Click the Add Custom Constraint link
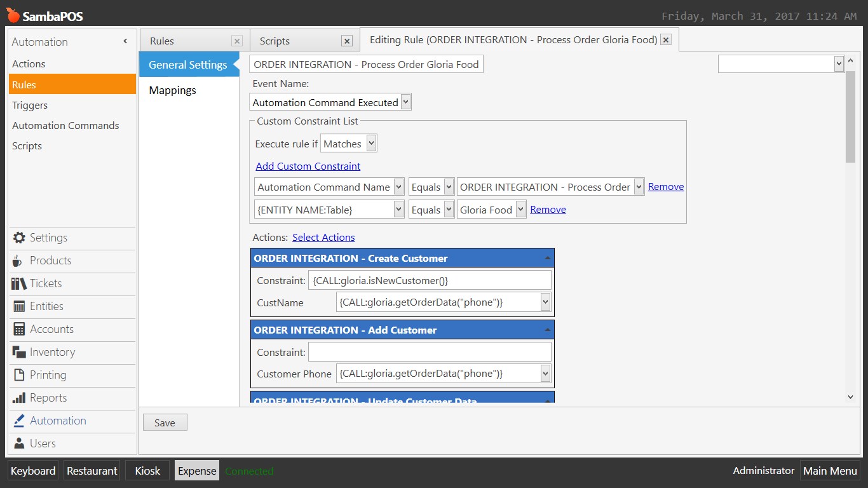 [308, 166]
